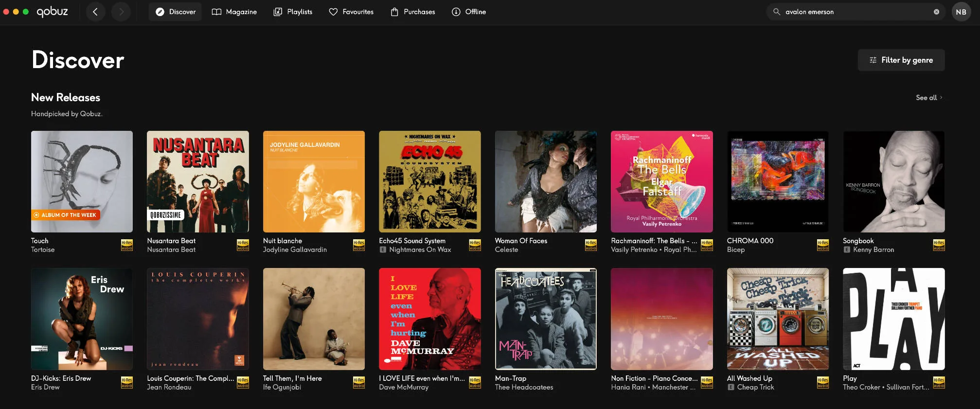Click the Hi-Res Audio badge beside Nuit blanche
The height and width of the screenshot is (409, 980).
click(359, 245)
